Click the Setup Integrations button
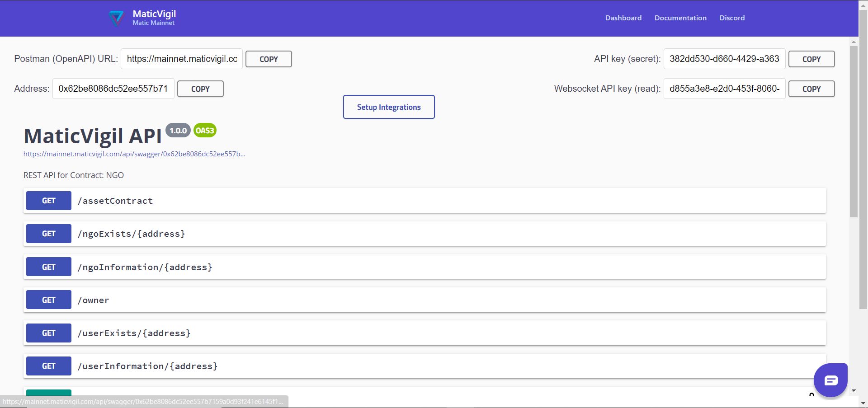868x408 pixels. pyautogui.click(x=389, y=107)
